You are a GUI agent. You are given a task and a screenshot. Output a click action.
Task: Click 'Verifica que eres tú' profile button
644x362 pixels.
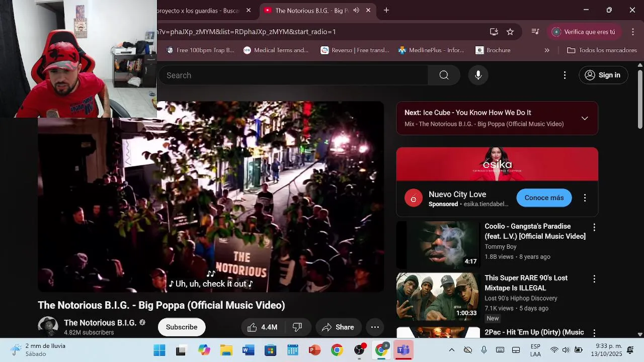coord(584,32)
